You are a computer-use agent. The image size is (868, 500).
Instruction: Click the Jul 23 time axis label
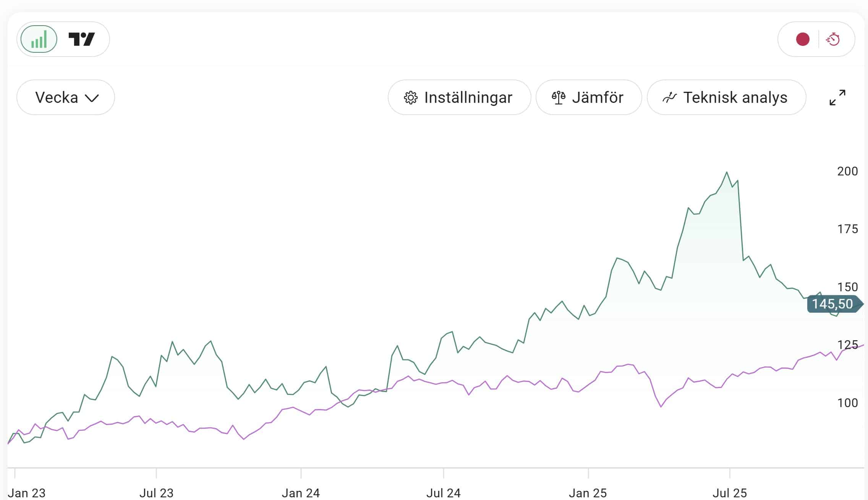tap(156, 493)
